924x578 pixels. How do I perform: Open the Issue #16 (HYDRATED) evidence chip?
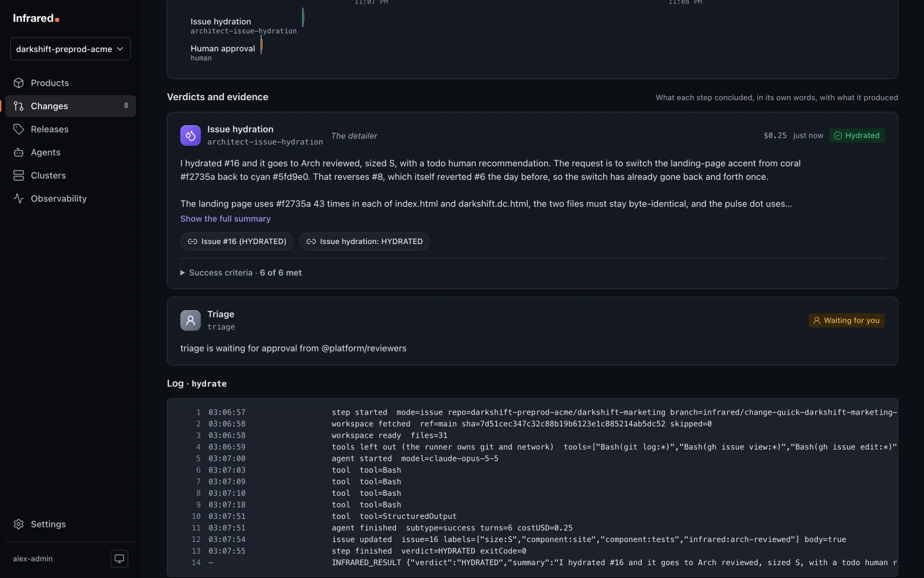(x=237, y=241)
